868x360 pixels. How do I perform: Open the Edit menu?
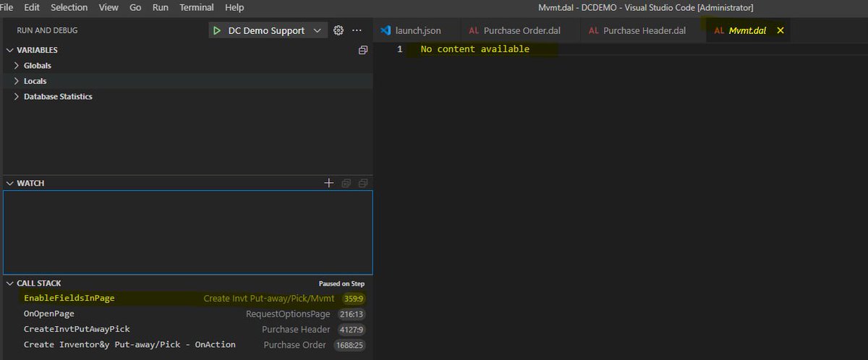point(32,7)
